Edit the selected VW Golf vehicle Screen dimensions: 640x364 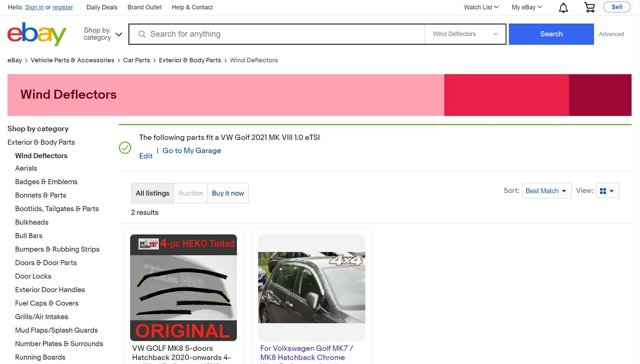click(146, 156)
